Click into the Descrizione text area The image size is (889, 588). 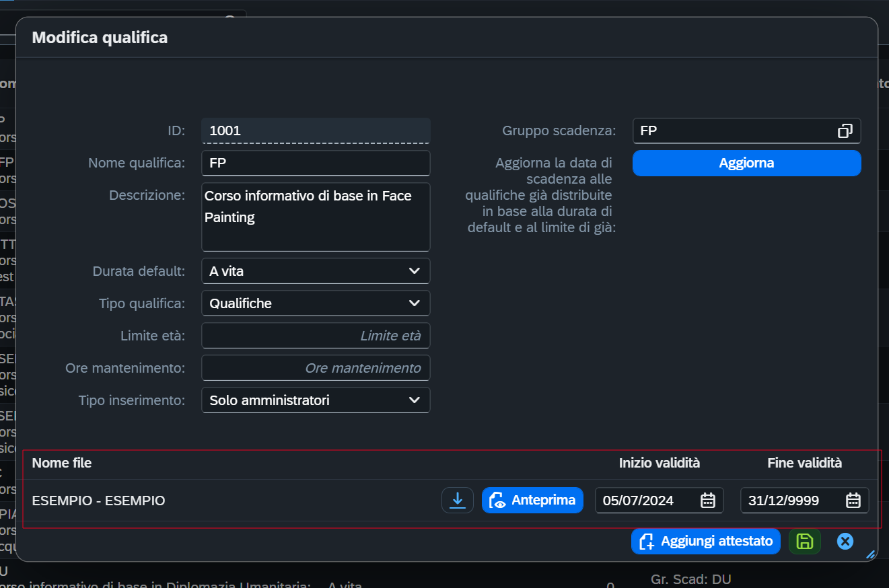[316, 217]
